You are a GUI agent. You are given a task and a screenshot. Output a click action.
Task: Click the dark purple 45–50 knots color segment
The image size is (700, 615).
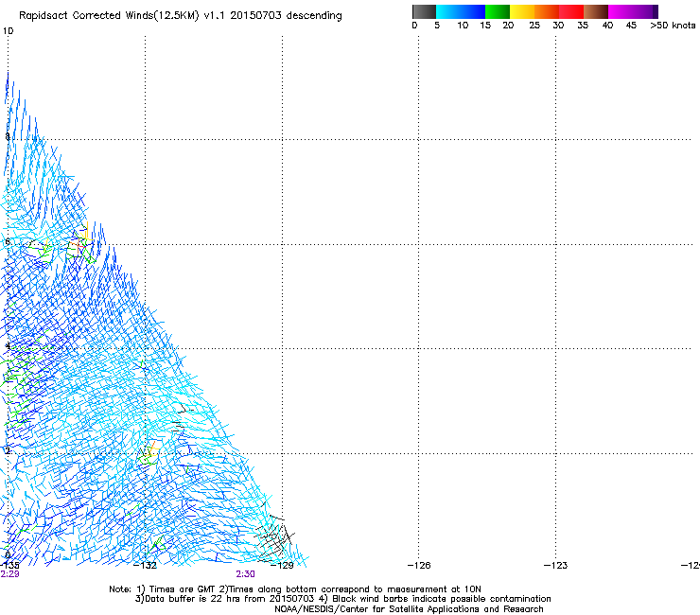click(645, 11)
